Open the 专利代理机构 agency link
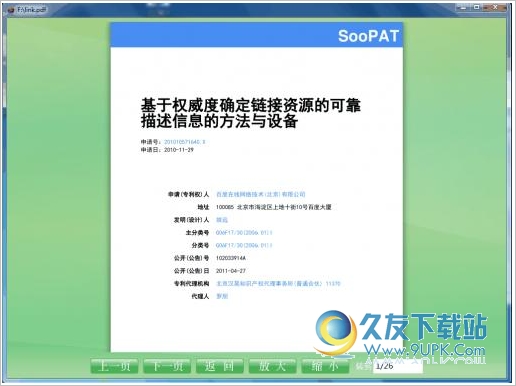516x386 pixels. tap(278, 284)
